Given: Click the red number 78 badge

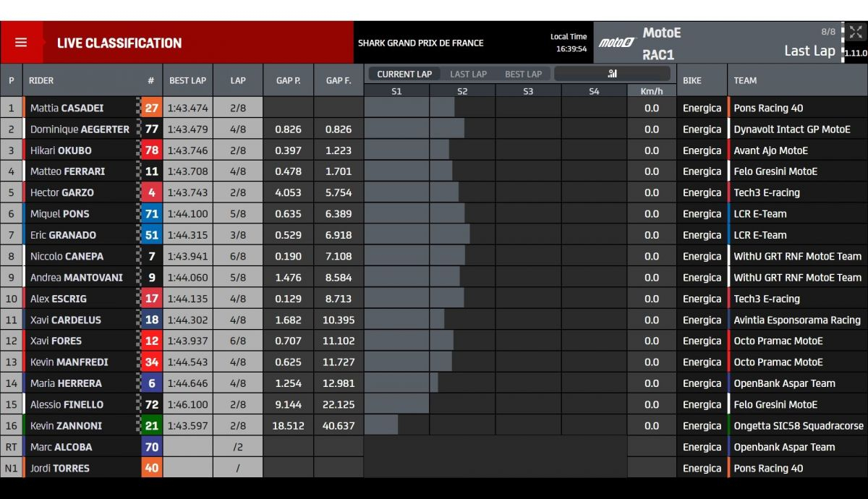Looking at the screenshot, I should [x=151, y=150].
